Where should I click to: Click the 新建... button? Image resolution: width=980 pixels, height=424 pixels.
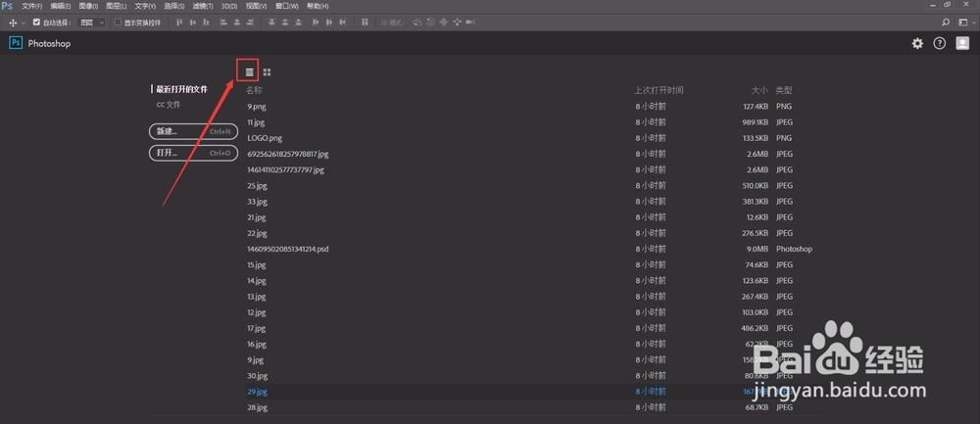point(193,132)
